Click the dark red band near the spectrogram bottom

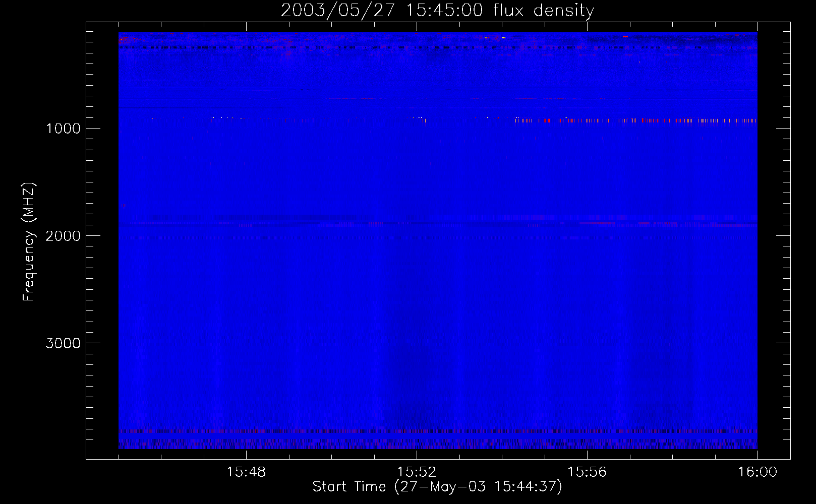click(438, 431)
